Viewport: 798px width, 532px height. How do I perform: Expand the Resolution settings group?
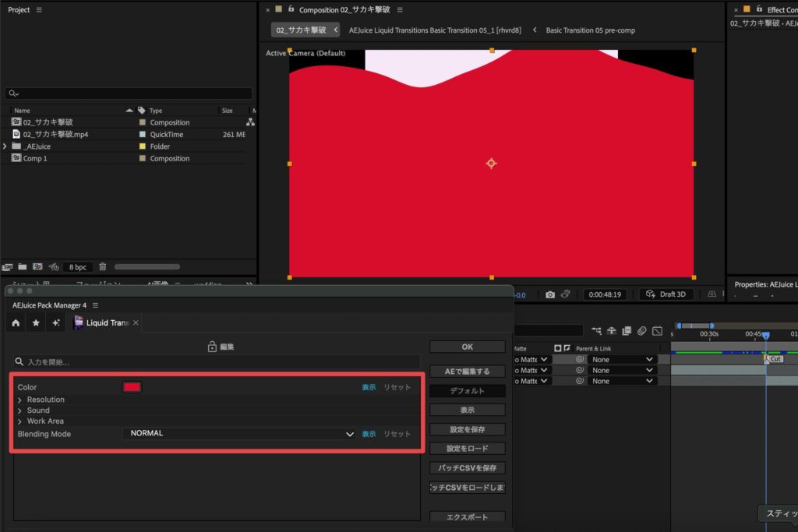20,400
